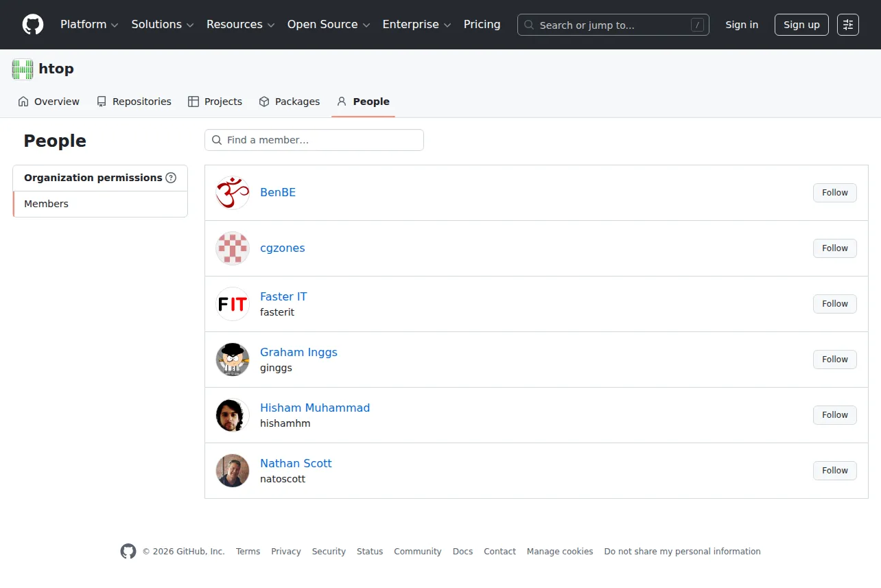Click the username text hishamhm
The width and height of the screenshot is (881, 588).
pyautogui.click(x=285, y=423)
